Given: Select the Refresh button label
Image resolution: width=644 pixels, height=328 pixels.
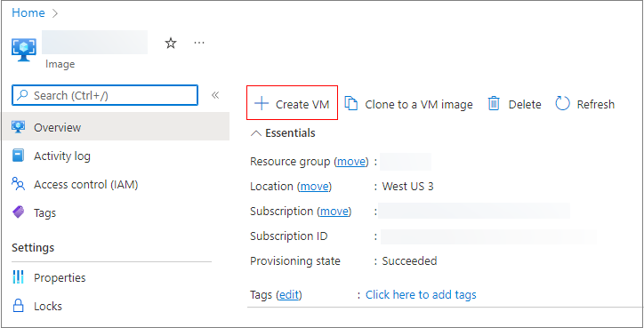Looking at the screenshot, I should click(596, 104).
